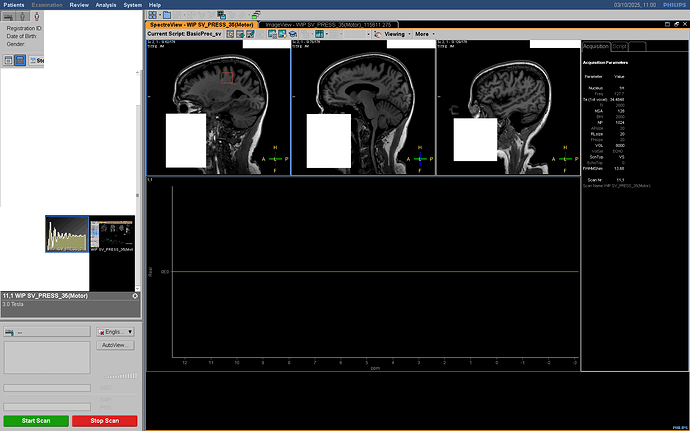Open the Script tab in parameters panel

(620, 46)
